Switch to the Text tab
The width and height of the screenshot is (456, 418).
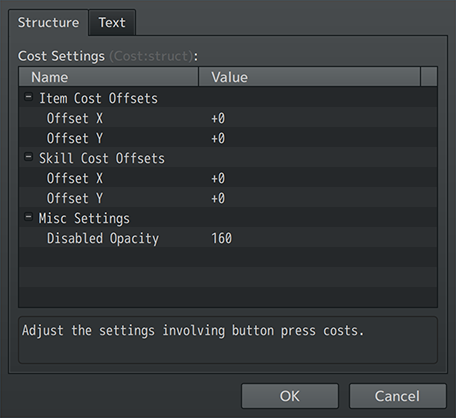pyautogui.click(x=112, y=23)
